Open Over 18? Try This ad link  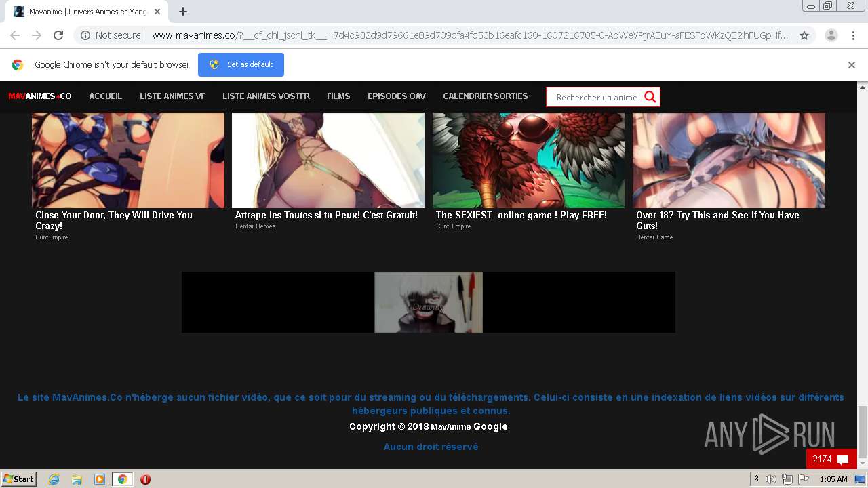click(717, 220)
